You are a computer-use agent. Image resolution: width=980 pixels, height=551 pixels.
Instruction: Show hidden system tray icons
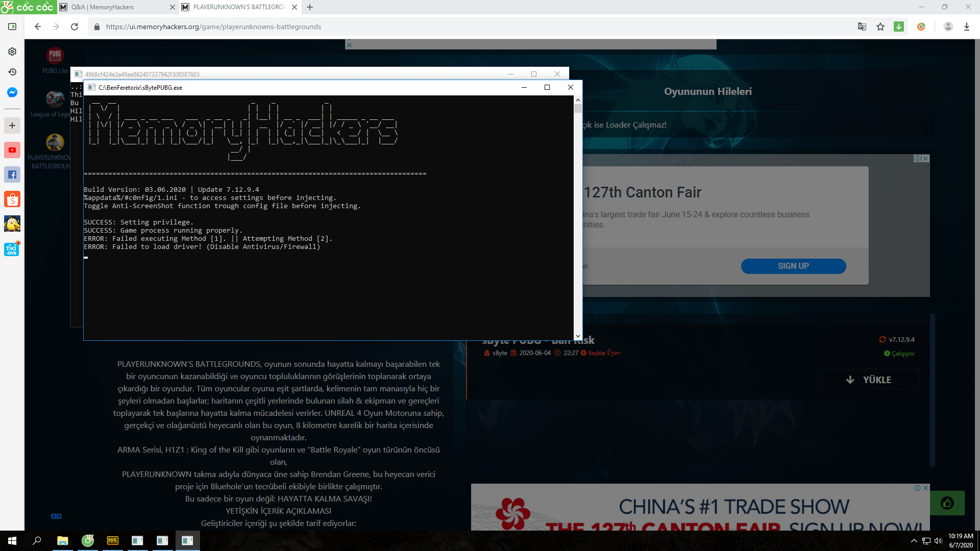(914, 541)
